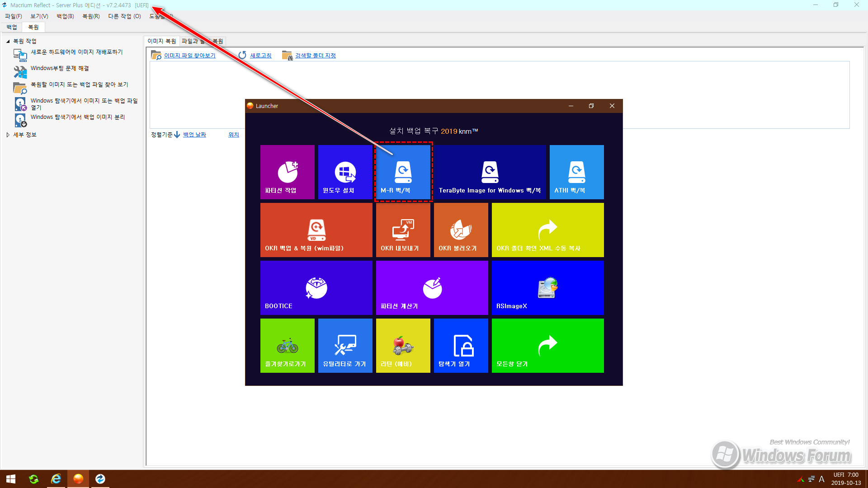Collapse the 복원 작업 tree section
Screen dimensions: 868x488
(8, 41)
